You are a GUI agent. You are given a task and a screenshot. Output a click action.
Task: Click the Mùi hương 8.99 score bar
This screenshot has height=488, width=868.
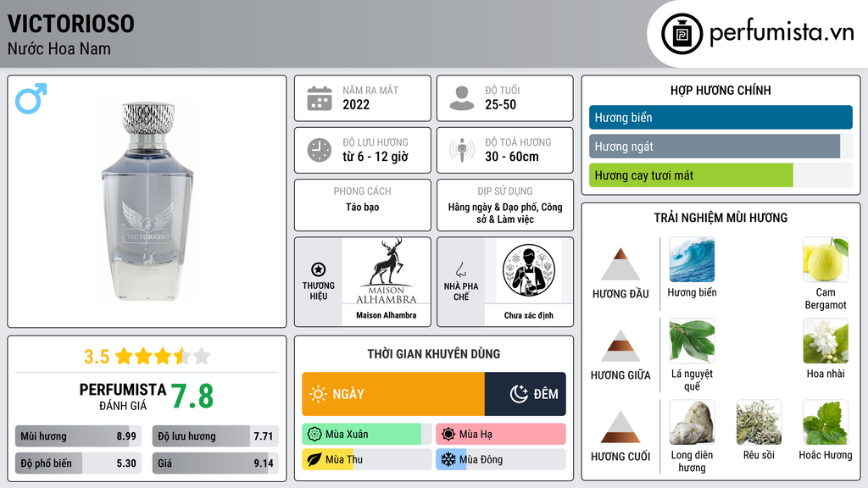point(78,436)
